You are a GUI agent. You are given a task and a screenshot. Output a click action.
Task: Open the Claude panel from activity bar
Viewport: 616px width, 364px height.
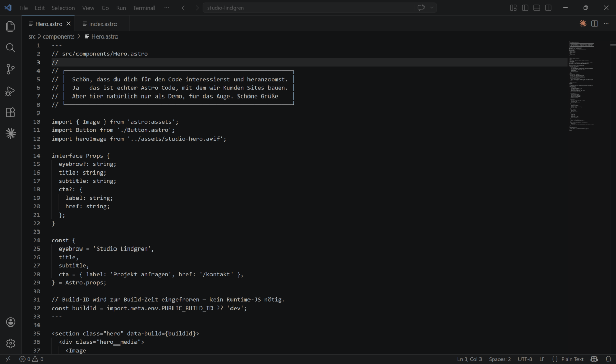(x=10, y=133)
